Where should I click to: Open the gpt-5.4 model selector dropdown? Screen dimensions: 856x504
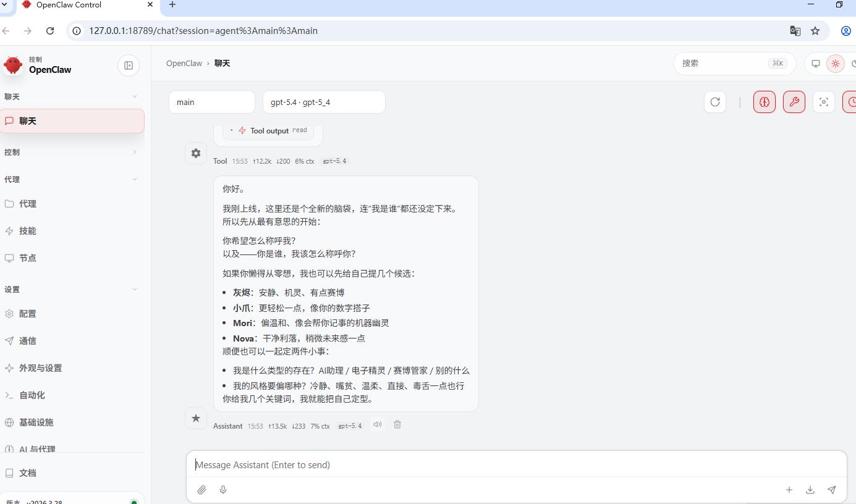click(x=324, y=102)
